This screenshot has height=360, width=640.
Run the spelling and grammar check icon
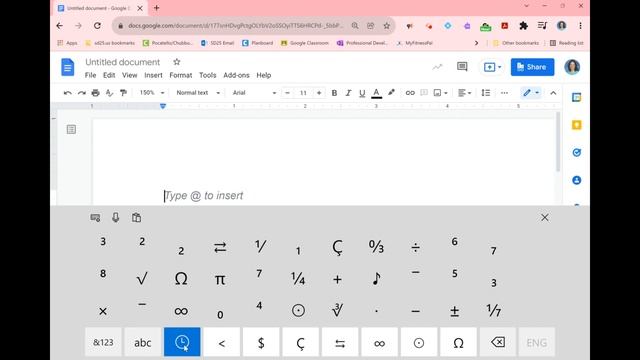(109, 93)
